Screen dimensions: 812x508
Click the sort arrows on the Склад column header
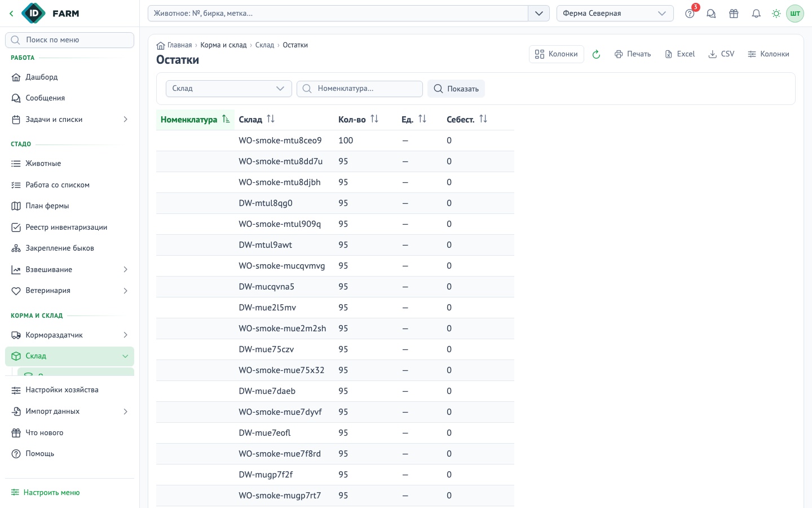(x=271, y=119)
